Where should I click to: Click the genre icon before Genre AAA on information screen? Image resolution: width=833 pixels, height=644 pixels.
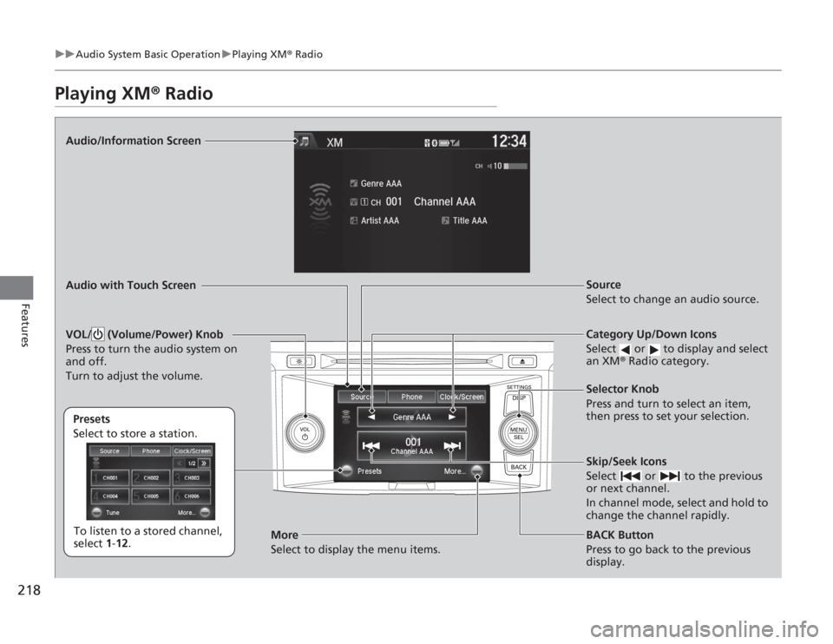(354, 183)
